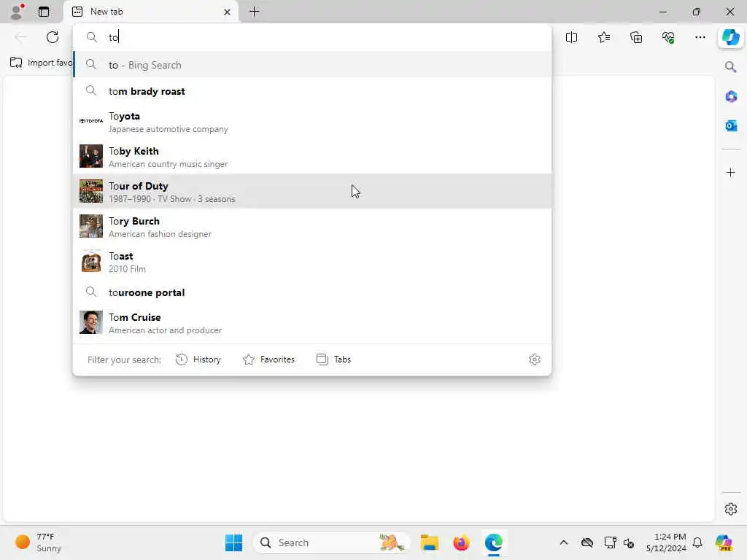The width and height of the screenshot is (747, 560).
Task: Choose the Toast 2010 Film suggestion
Action: coord(312,262)
